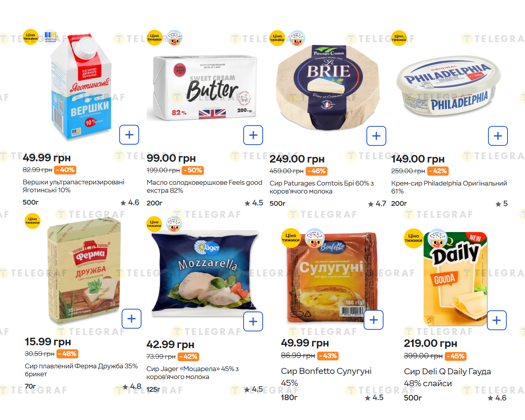
Task: Click the Сулугуні cheese package image
Action: point(331,278)
